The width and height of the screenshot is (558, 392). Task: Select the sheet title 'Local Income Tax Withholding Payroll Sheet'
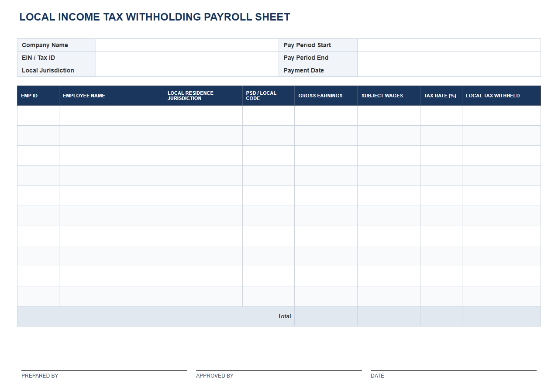[155, 17]
